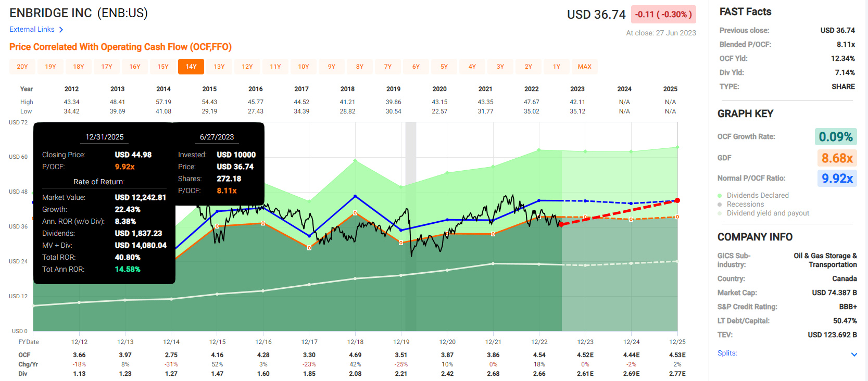Switch to the 10Y range
Image resolution: width=868 pixels, height=381 pixels.
coord(304,67)
